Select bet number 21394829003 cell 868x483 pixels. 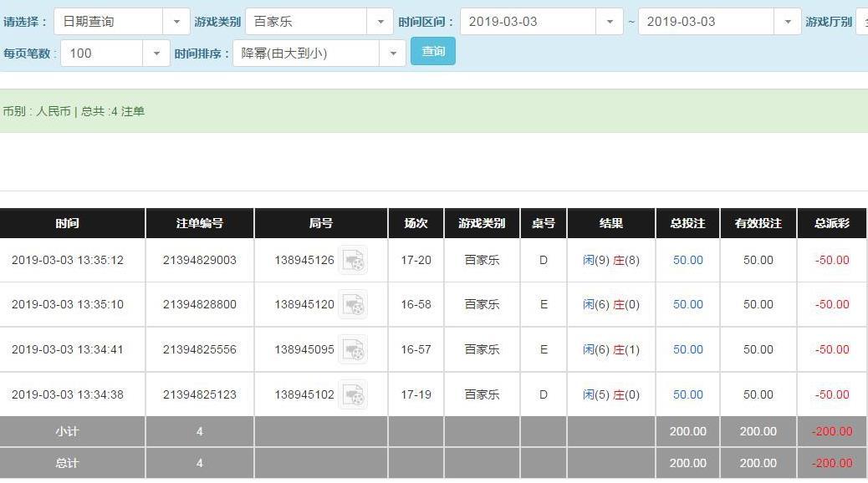click(x=199, y=260)
